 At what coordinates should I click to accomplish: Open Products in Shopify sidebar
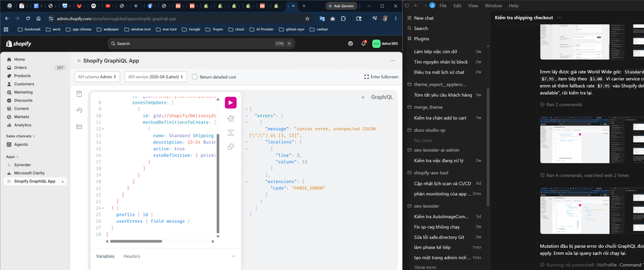click(35, 76)
